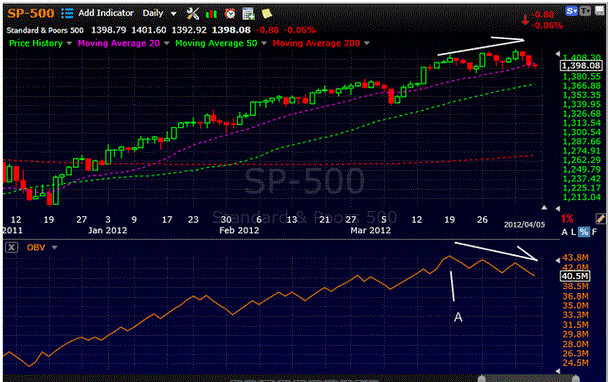Toggle the A scale option

point(564,232)
